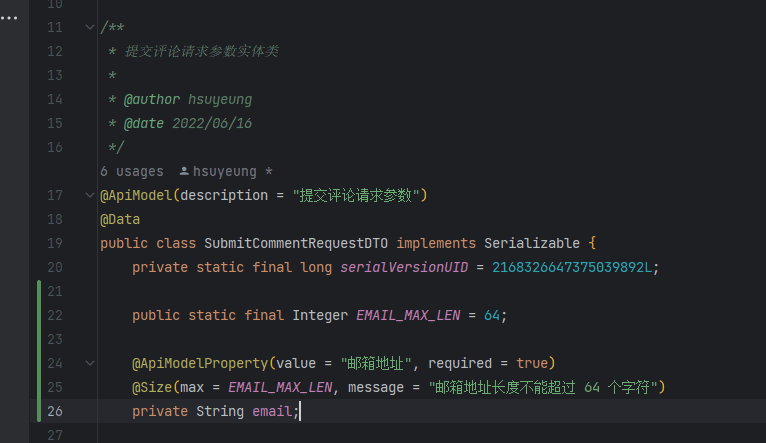Click the @date tag in the Javadoc
The height and width of the screenshot is (443, 766).
143,123
